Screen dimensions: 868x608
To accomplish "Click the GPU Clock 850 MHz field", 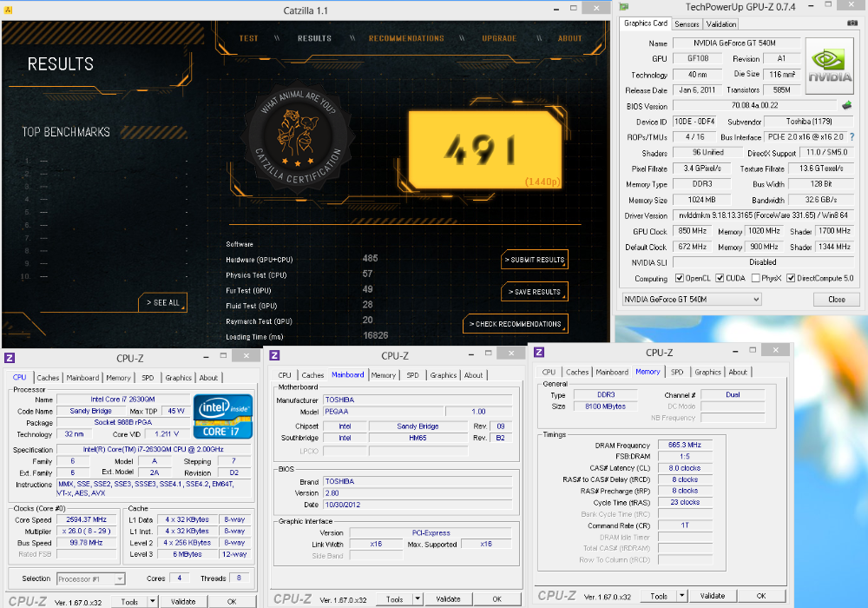I will [x=692, y=231].
